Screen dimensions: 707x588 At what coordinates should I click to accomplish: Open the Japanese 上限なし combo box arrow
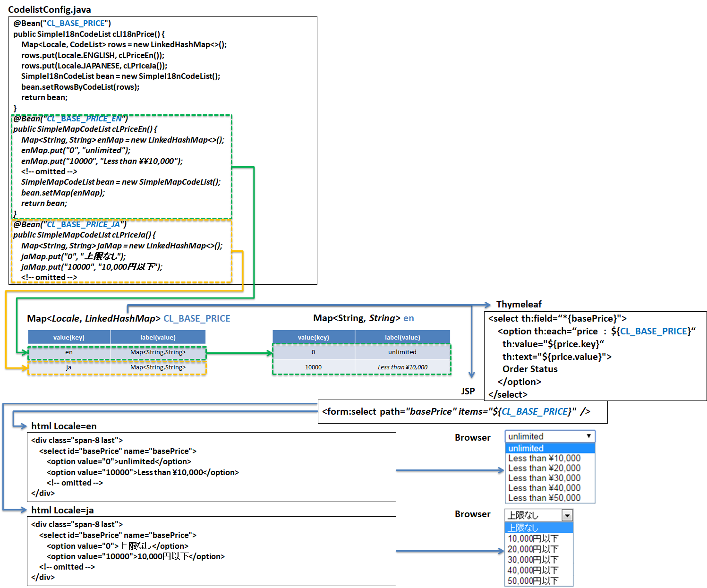(x=567, y=515)
